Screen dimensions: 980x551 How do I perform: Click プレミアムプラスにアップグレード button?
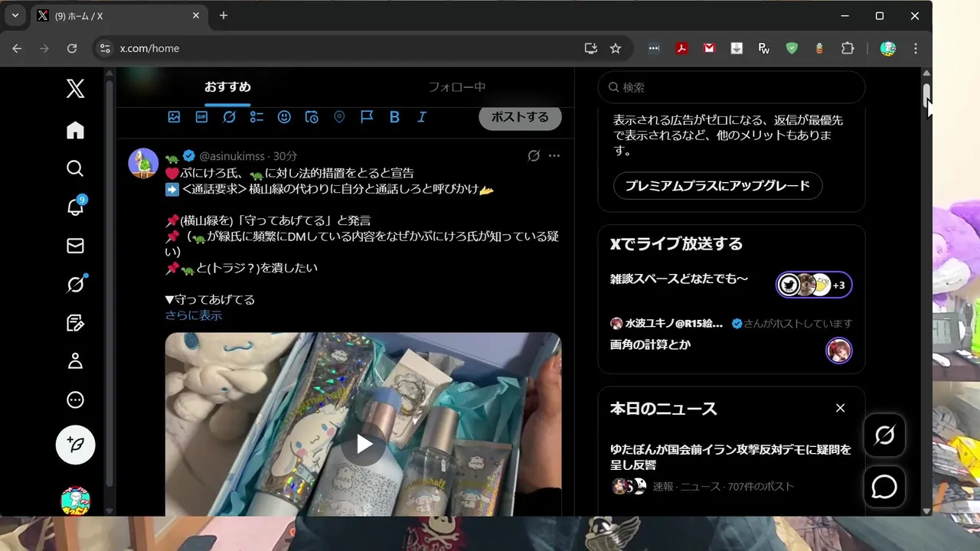[x=717, y=186]
